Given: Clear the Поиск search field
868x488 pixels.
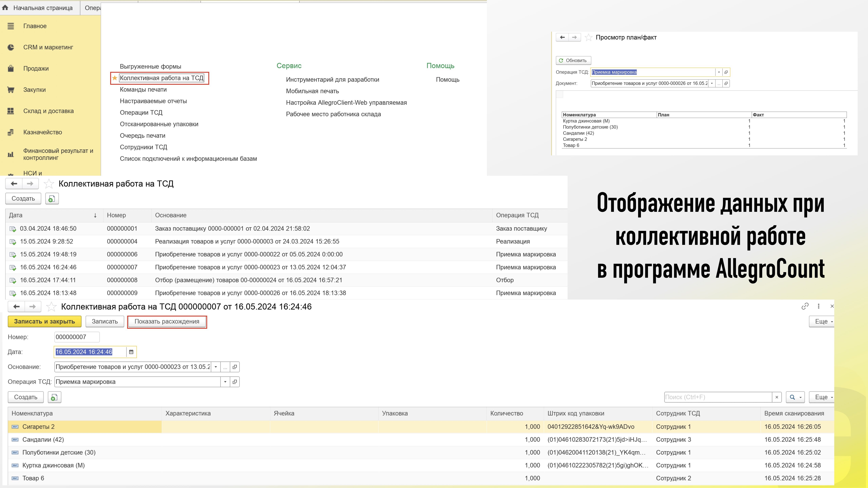Looking at the screenshot, I should (777, 397).
